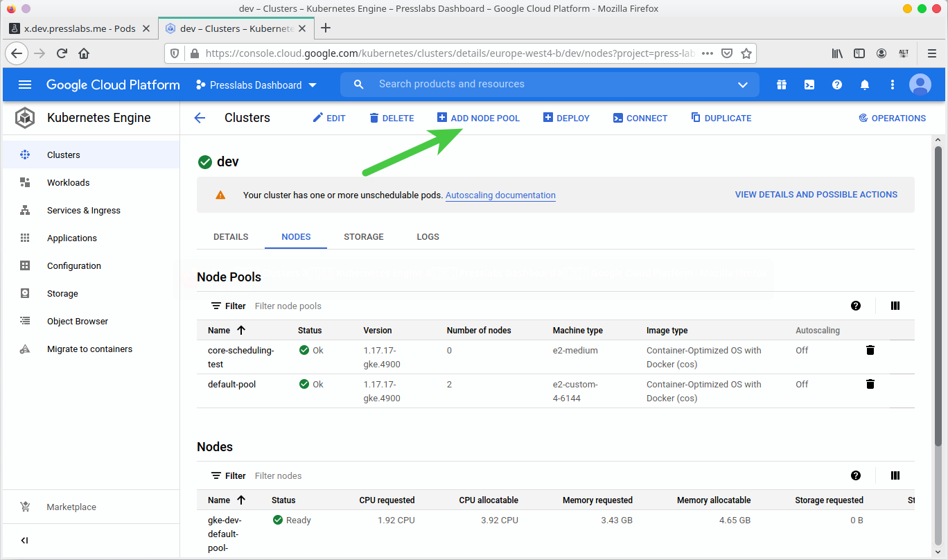Open the core-scheduling-test node pool

point(241,357)
